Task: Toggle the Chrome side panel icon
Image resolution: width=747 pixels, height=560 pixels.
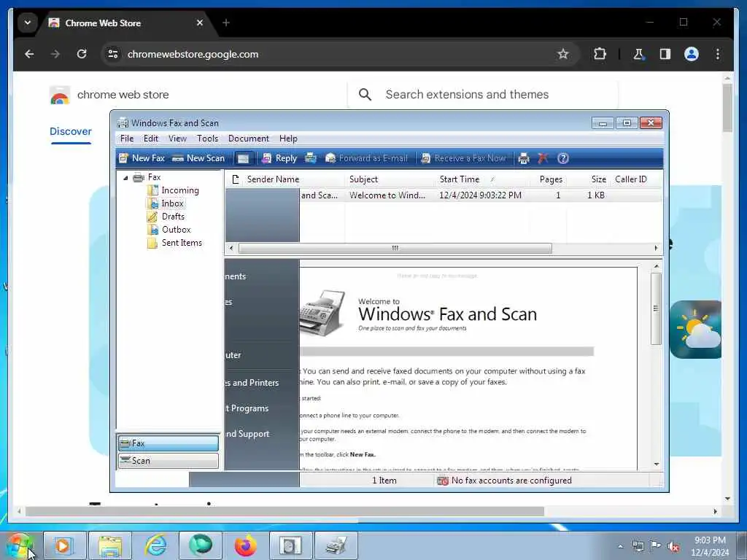Action: coord(665,54)
